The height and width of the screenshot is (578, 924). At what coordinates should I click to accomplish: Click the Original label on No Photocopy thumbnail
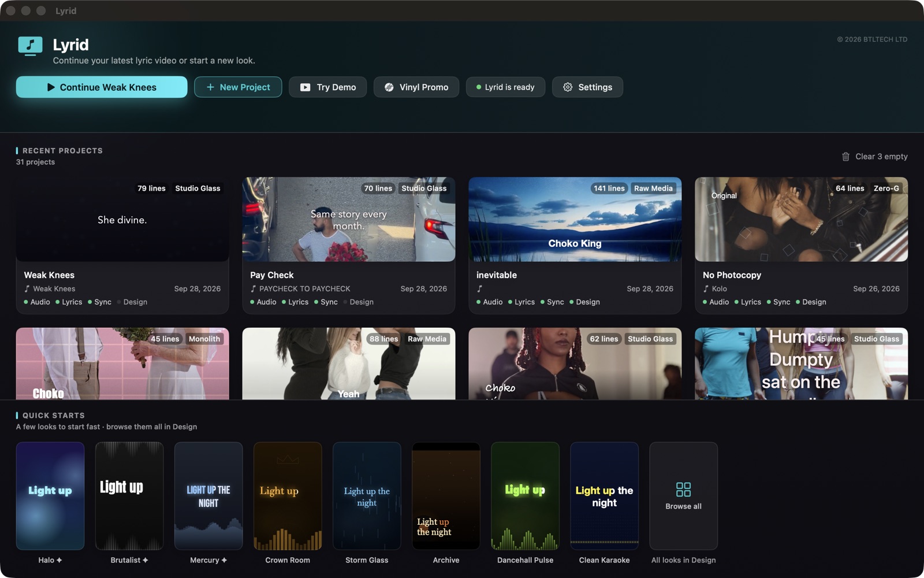724,196
